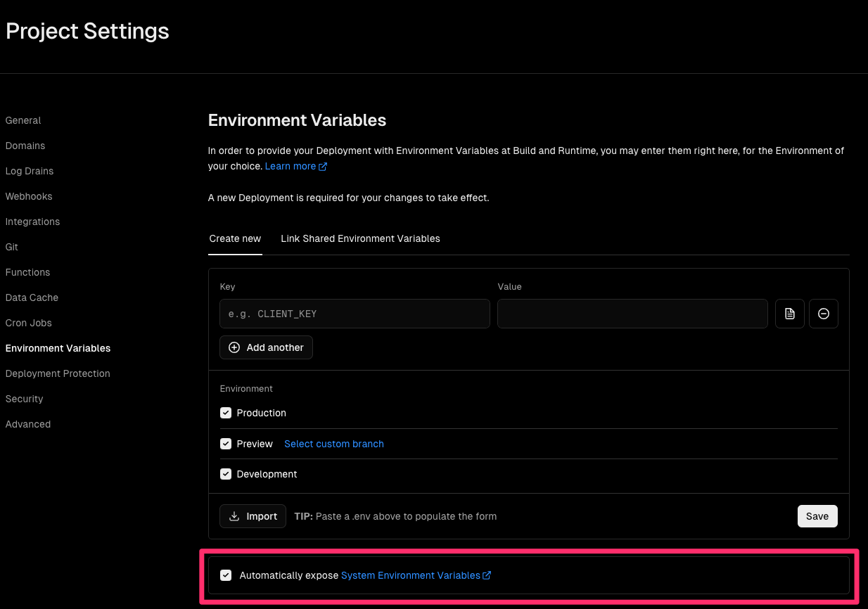Toggle Automatically expose System Environment Variables checkbox

(x=226, y=575)
